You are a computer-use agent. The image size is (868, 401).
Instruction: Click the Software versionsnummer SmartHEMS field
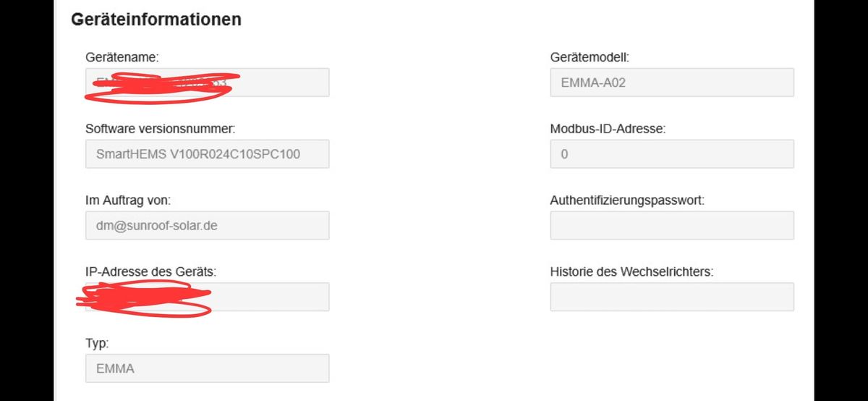point(207,154)
